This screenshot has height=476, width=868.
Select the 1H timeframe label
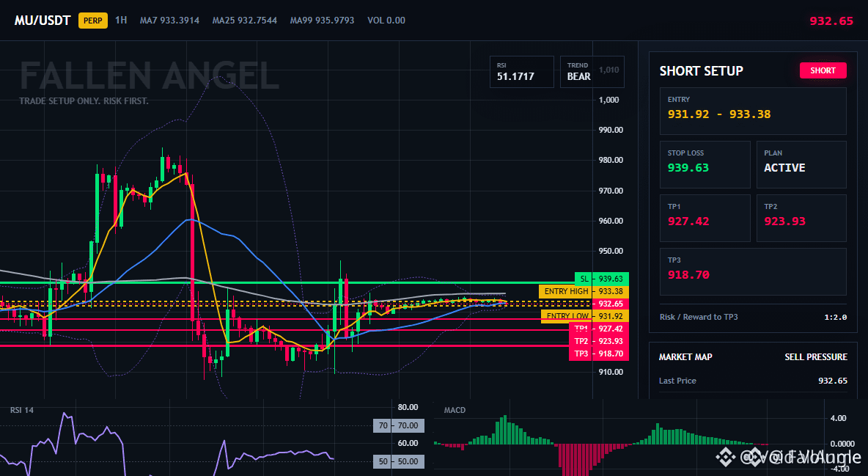[x=121, y=20]
